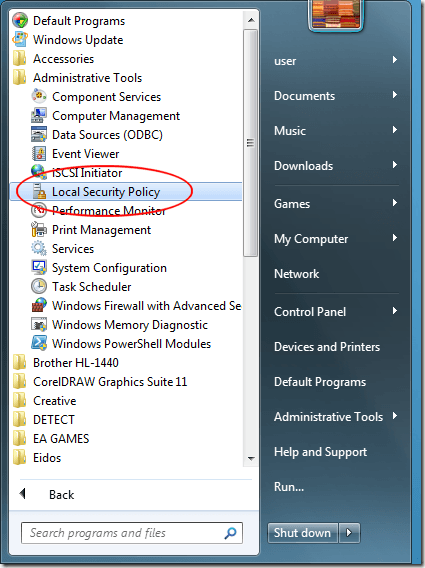The width and height of the screenshot is (425, 568).
Task: Open the user folder label
Action: [x=285, y=61]
